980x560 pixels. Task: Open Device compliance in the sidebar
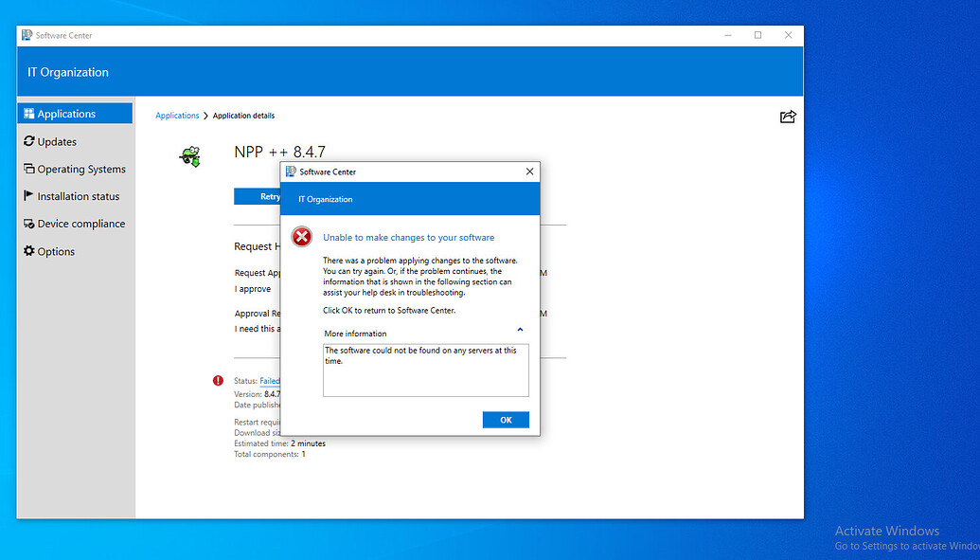pos(81,223)
